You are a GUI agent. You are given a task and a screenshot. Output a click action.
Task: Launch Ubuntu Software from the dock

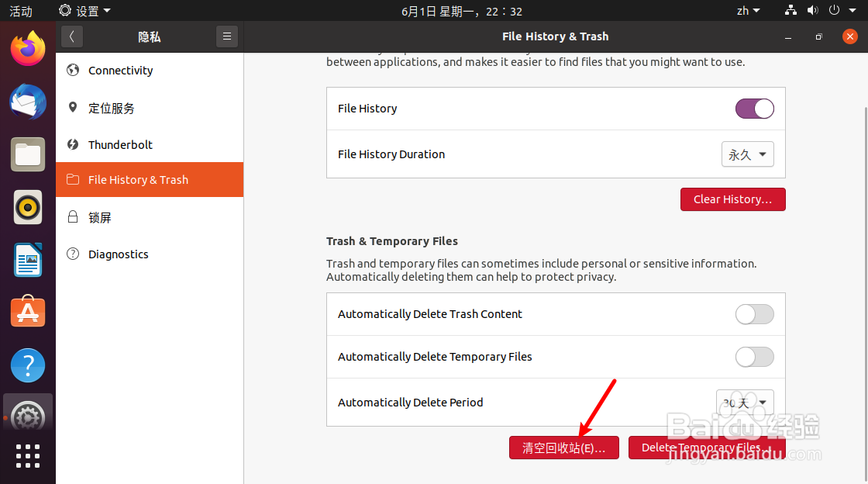[28, 313]
